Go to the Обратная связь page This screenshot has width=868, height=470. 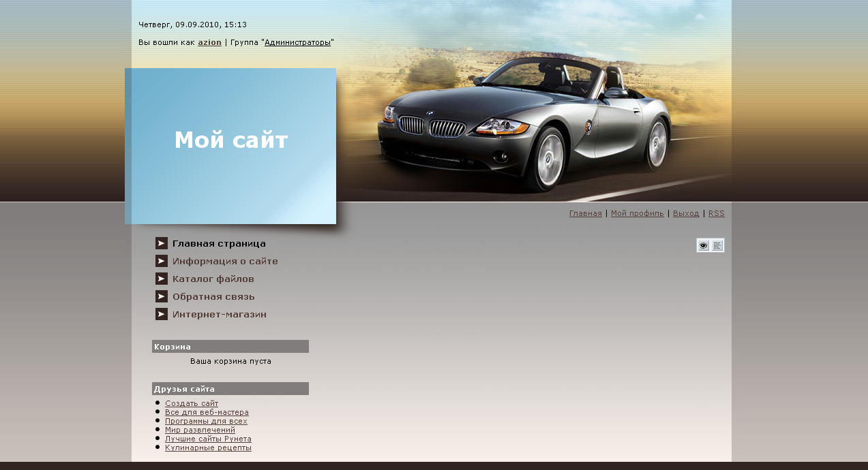(213, 296)
